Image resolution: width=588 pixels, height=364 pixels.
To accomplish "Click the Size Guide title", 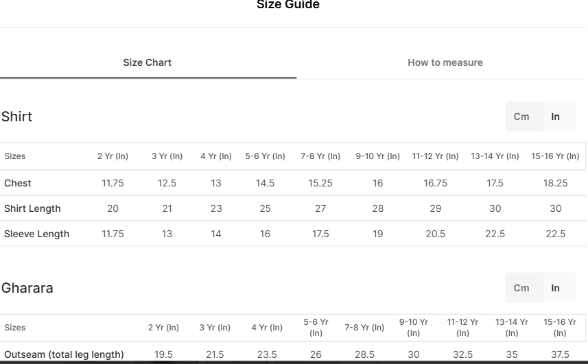I will pos(288,5).
